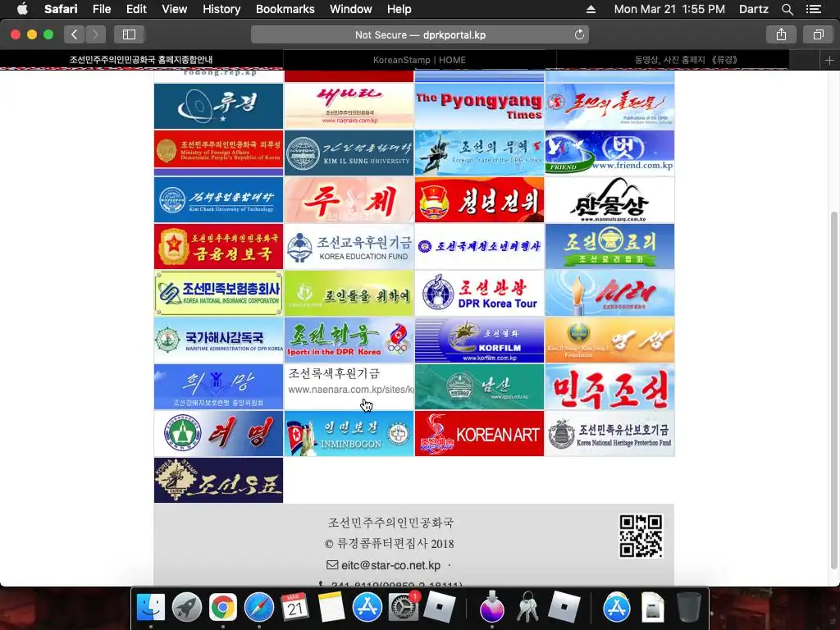Open the Ministry of Foreign Affairs banner

[218, 153]
